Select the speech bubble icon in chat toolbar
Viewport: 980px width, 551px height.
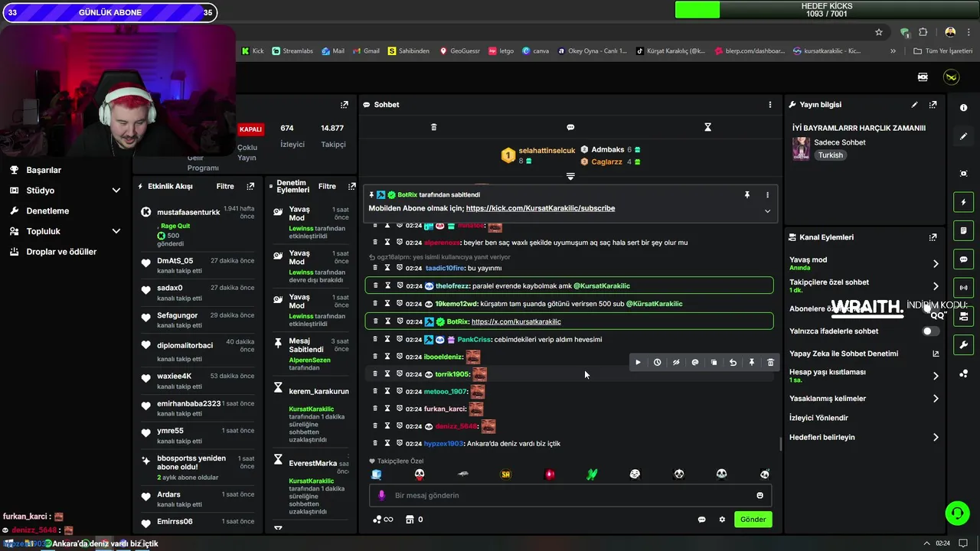coord(570,127)
